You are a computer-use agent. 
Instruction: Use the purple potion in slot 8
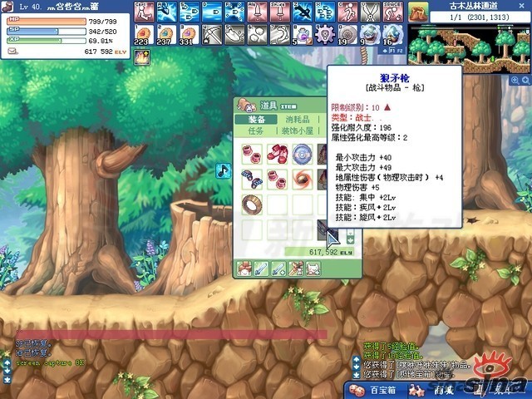303,35
